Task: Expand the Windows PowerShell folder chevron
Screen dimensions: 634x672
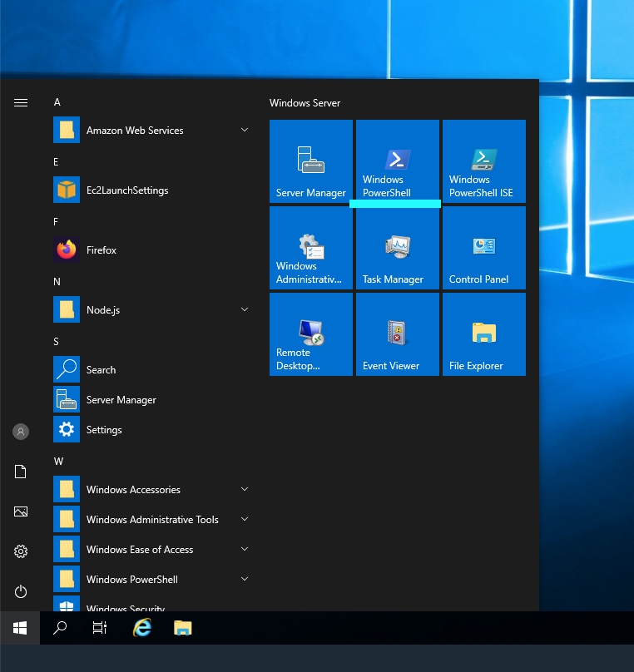Action: [245, 579]
